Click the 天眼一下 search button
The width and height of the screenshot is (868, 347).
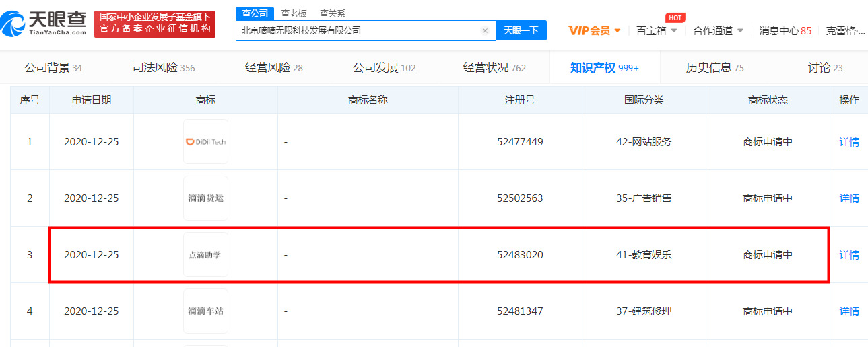pos(521,30)
